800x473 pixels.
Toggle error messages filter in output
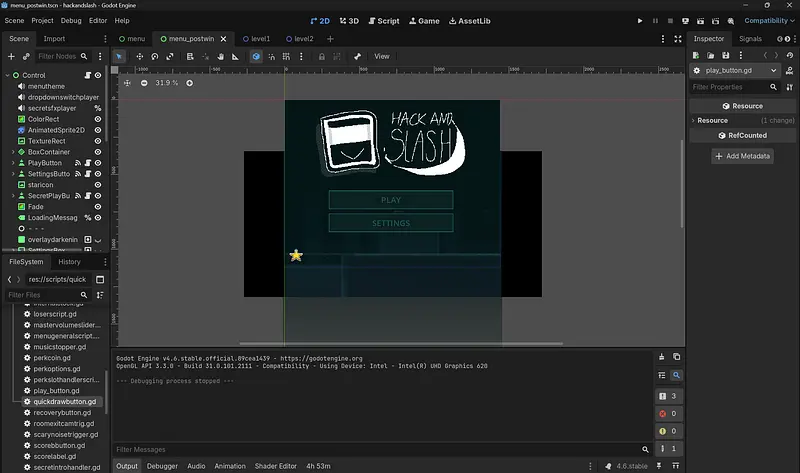click(668, 414)
